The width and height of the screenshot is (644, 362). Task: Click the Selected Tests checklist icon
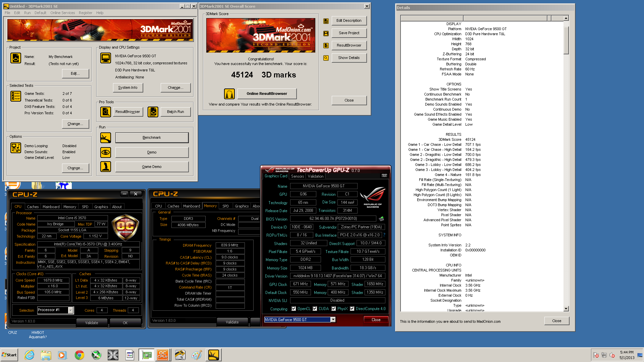[16, 96]
